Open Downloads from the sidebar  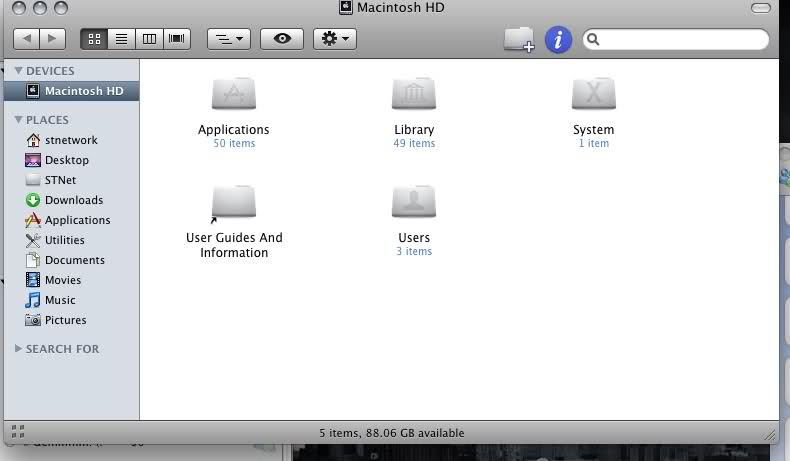[72, 200]
